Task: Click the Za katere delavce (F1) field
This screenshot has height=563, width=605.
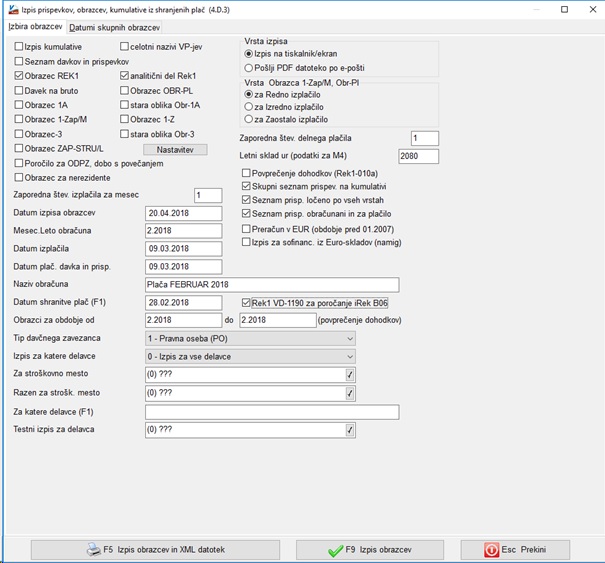Action: click(x=272, y=412)
